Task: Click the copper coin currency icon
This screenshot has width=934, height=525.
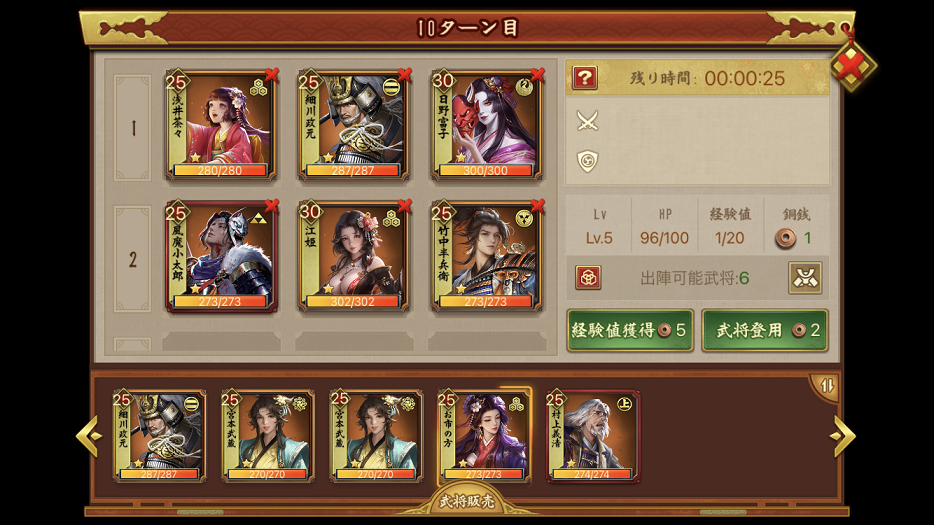Action: click(786, 238)
